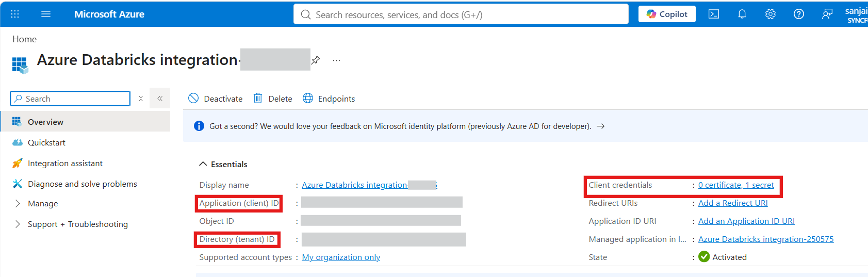Click the Deactivate toolbar button
Viewport: 868px width, 277px height.
click(x=216, y=99)
